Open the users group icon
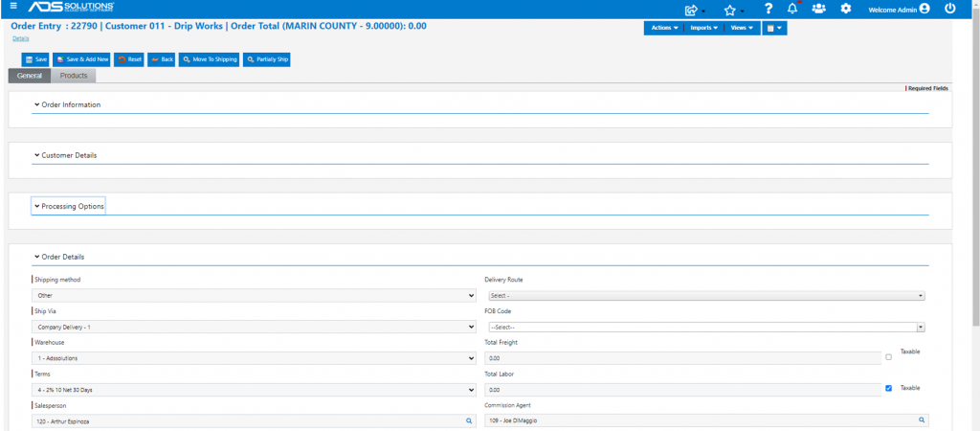 pyautogui.click(x=819, y=9)
